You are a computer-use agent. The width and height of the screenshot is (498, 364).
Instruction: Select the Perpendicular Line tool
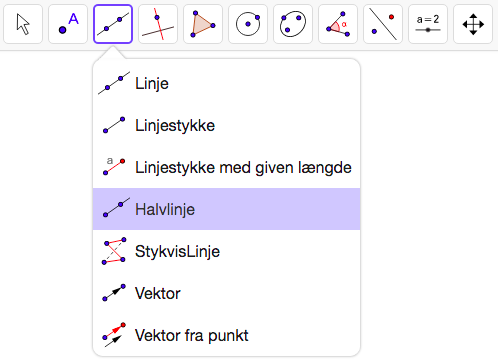[x=158, y=24]
